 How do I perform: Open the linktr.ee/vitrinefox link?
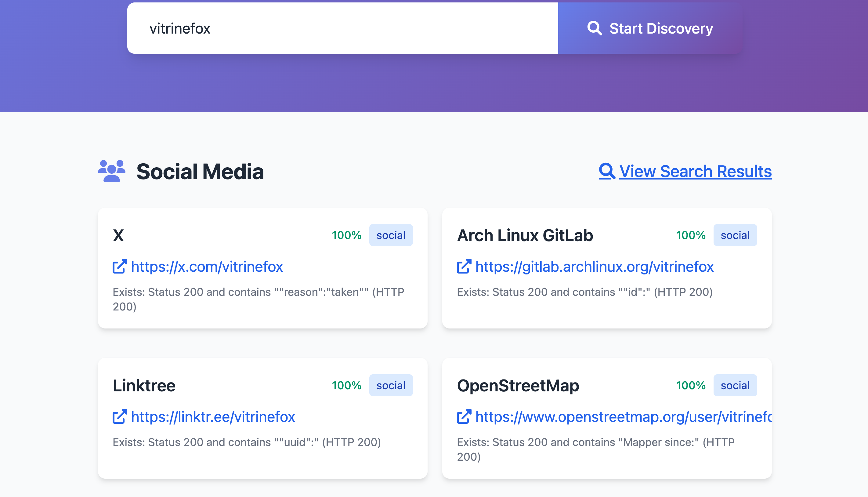point(214,417)
